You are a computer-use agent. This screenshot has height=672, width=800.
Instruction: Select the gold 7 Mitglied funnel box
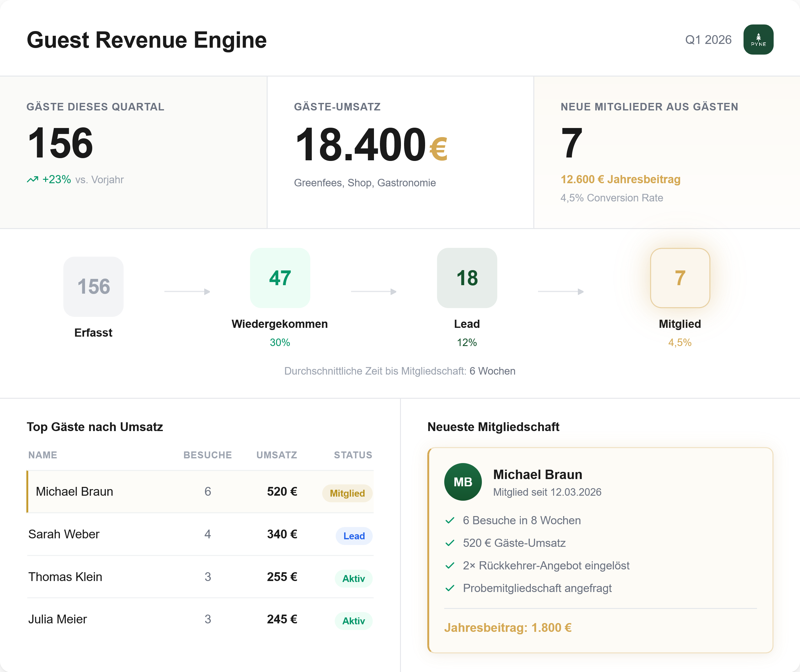(x=680, y=278)
